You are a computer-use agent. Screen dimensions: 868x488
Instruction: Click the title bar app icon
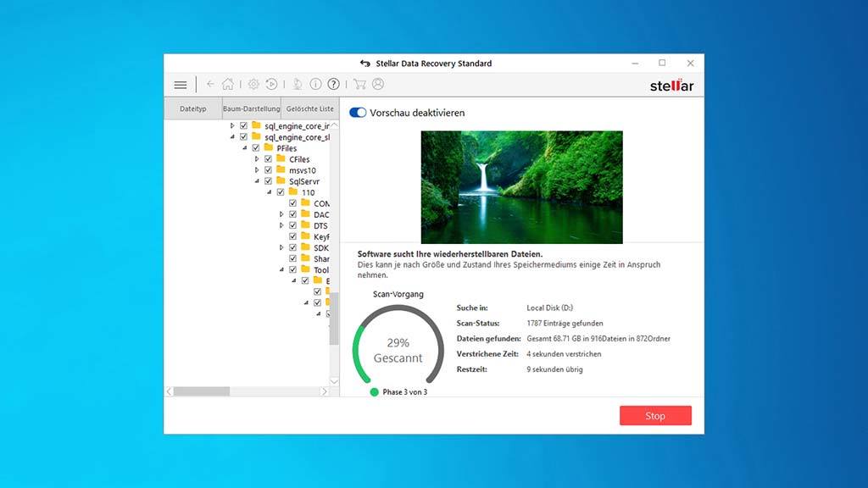coord(364,63)
